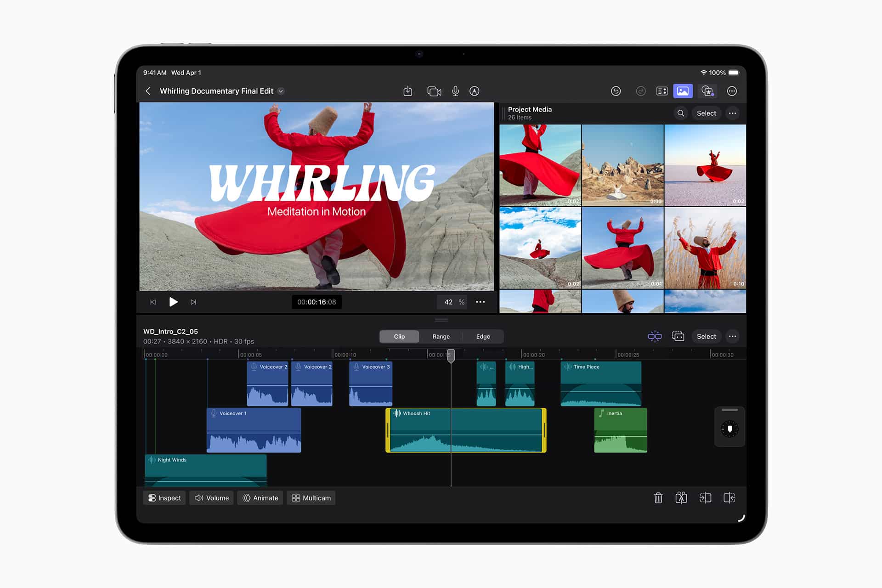Open reeds dancer thumbnail 0:10
Screen dimensions: 882x588
(705, 248)
